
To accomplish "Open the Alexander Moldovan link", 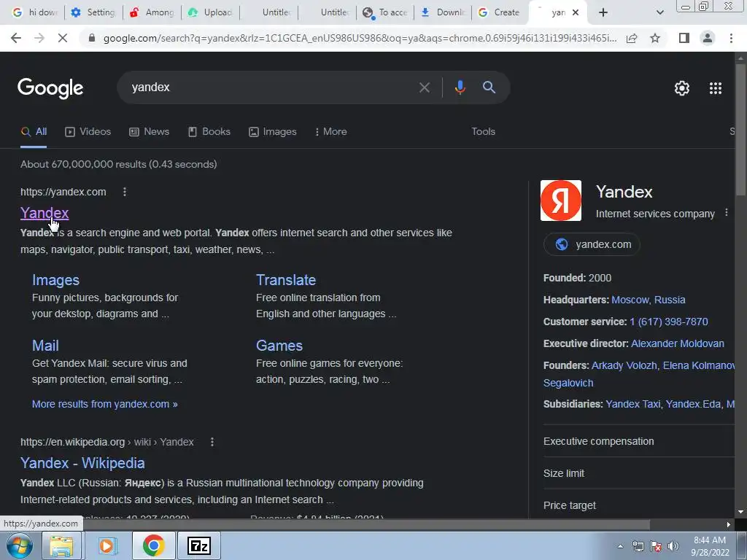I will (x=678, y=344).
